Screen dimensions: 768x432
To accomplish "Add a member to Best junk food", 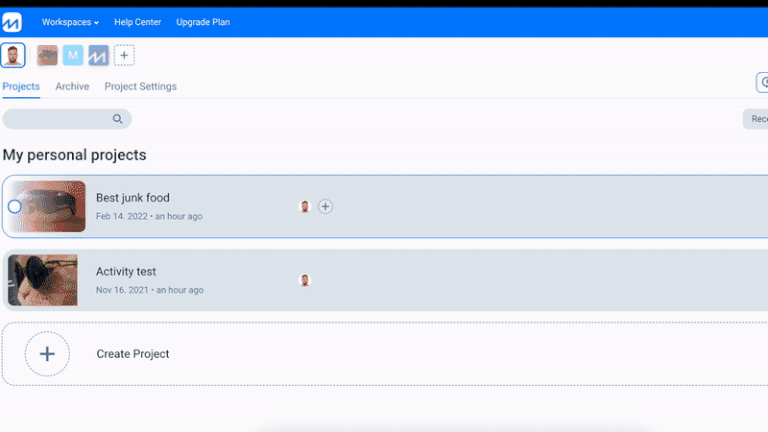I will click(x=325, y=206).
